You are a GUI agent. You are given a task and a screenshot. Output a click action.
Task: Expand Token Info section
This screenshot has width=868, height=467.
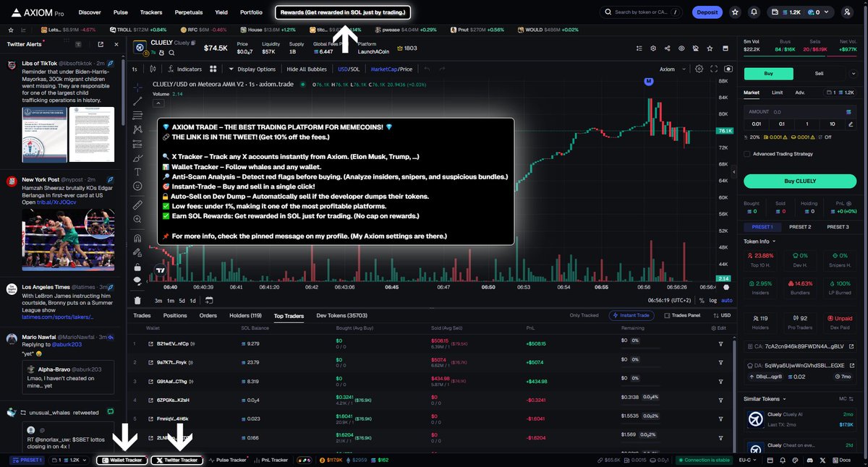click(x=759, y=241)
